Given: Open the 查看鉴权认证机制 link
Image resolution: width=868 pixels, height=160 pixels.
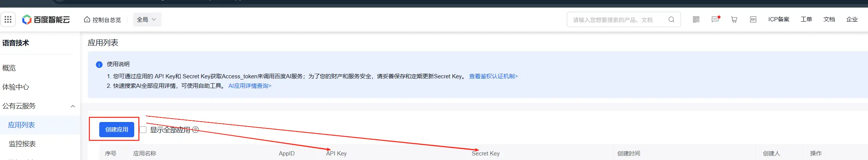Looking at the screenshot, I should 494,76.
